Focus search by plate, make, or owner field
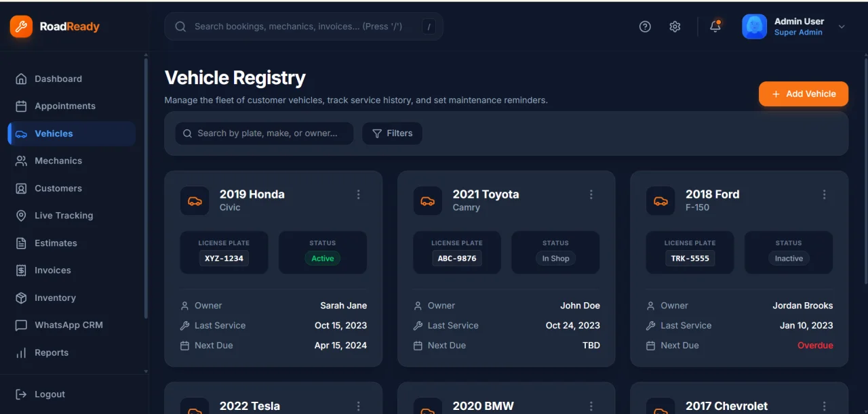This screenshot has height=414, width=868. pos(264,133)
